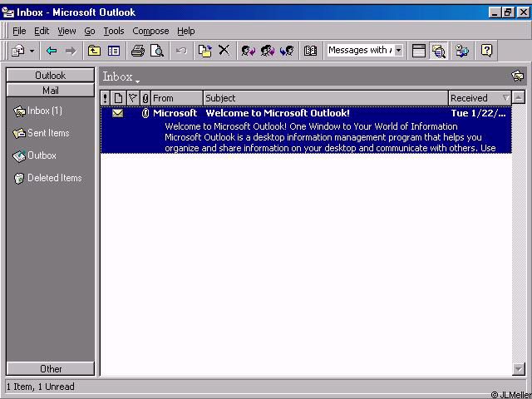Viewport: 532px width, 399px height.
Task: Select the 'Welcome to Microsoft Outlook!' subject
Action: coord(278,113)
